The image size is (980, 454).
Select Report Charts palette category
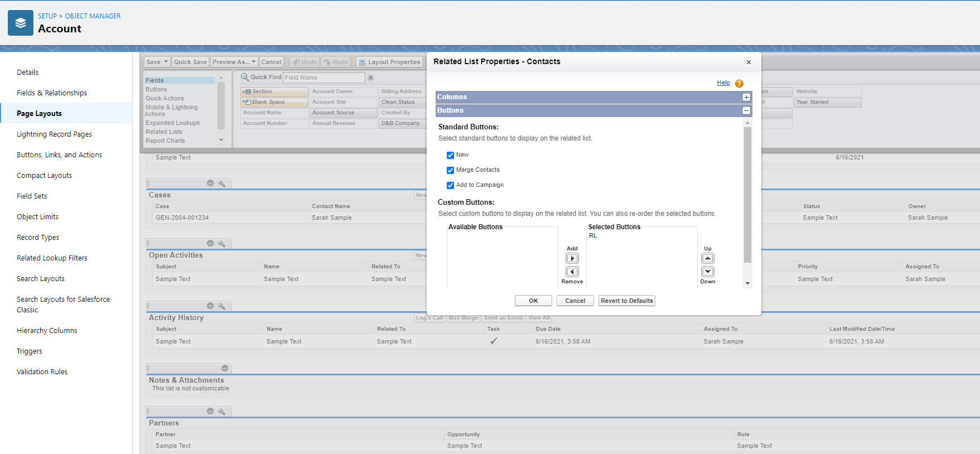[165, 141]
